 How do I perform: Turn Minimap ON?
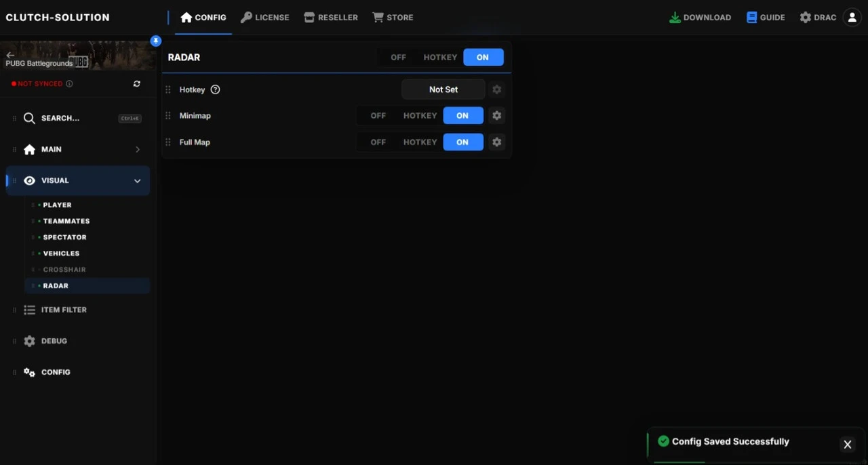coord(463,116)
